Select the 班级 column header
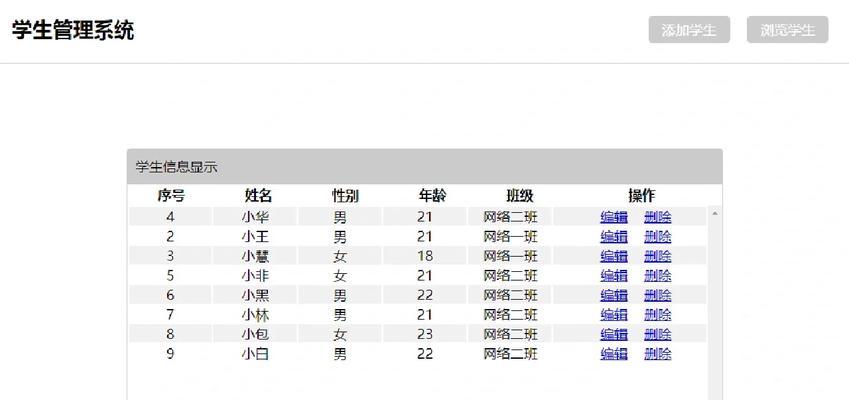849x400 pixels. 520,195
